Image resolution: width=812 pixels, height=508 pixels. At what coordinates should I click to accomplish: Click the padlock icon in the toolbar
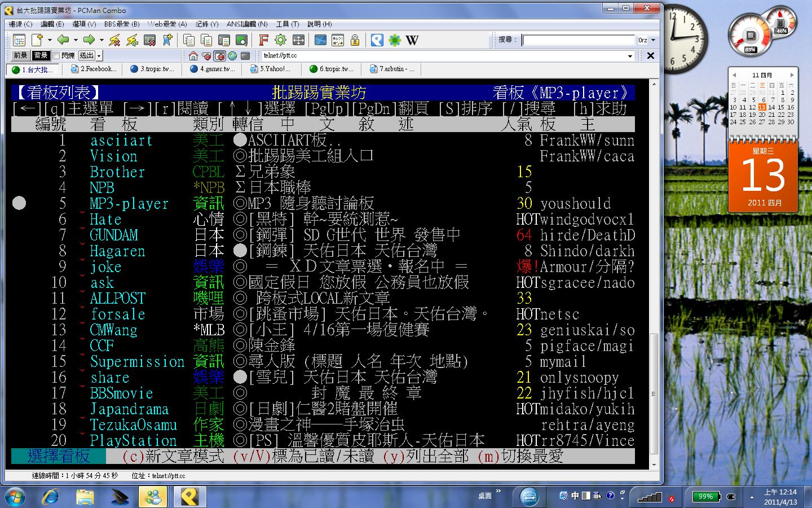pos(355,40)
